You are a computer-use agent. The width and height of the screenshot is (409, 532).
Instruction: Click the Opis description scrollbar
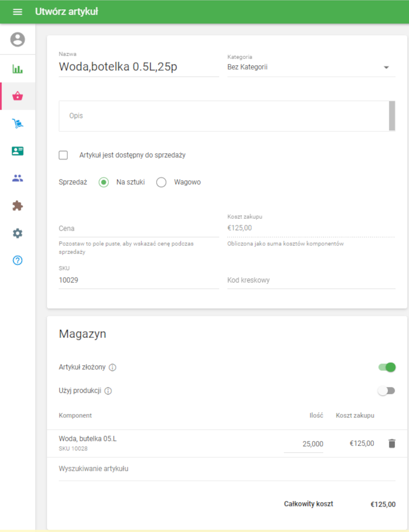(x=392, y=115)
